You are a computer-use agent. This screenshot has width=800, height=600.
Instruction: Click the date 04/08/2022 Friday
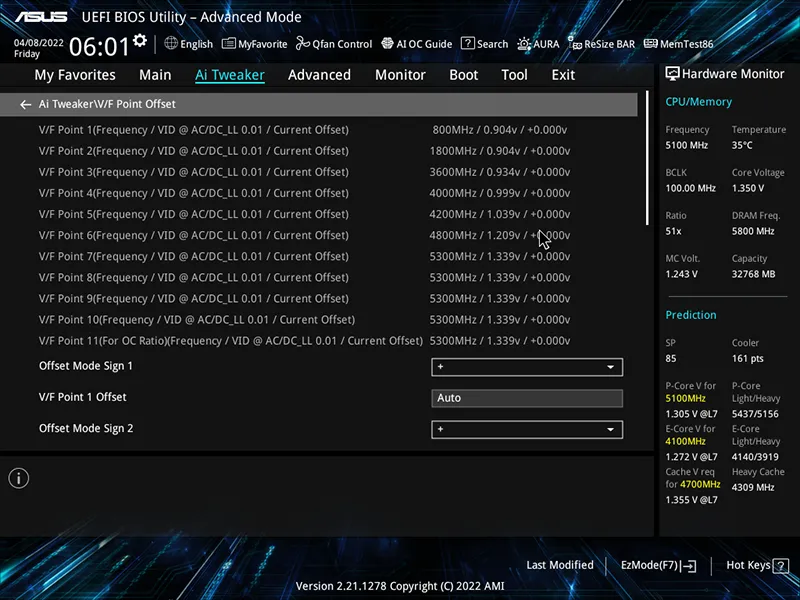[x=39, y=48]
